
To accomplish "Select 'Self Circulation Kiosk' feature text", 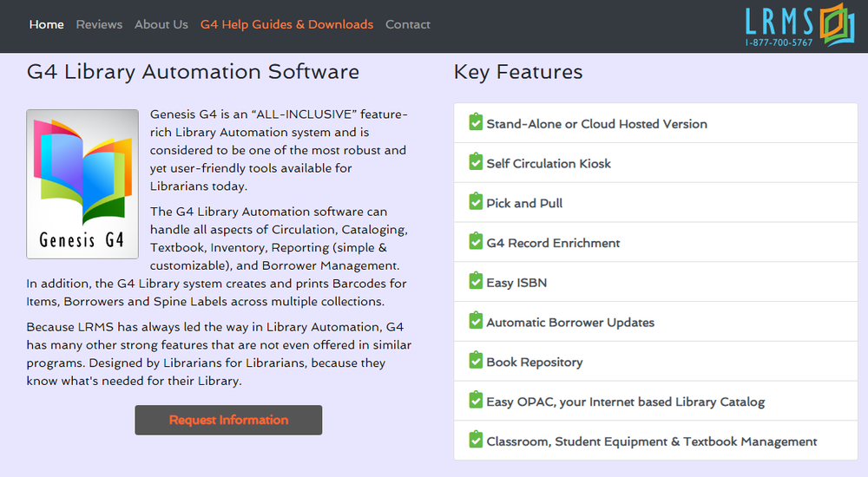I will coord(549,164).
